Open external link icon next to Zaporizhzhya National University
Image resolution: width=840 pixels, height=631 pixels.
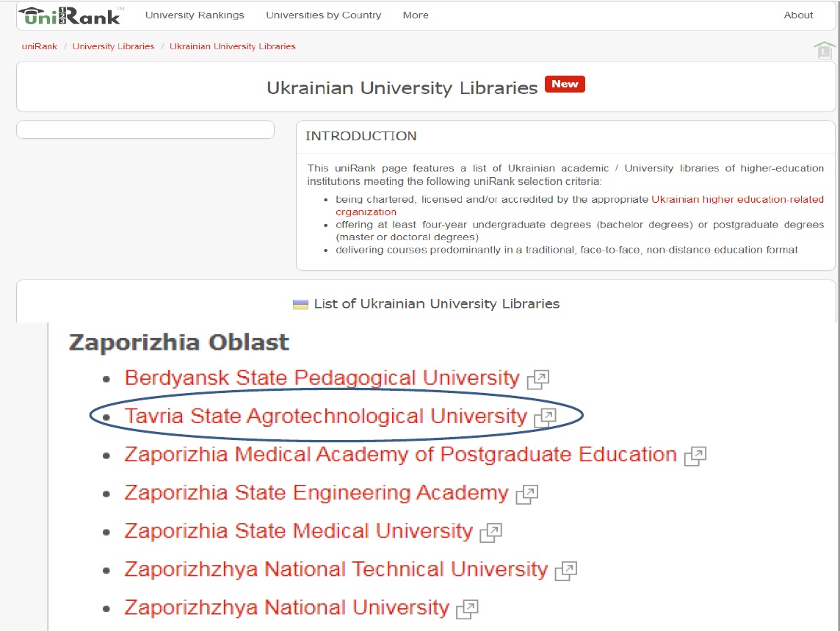coord(467,609)
